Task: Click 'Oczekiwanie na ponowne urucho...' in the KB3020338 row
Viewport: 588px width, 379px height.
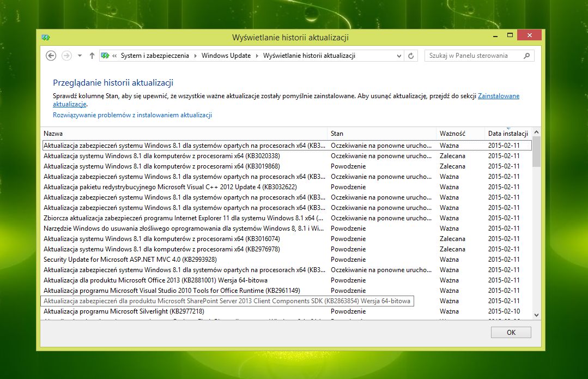Action: tap(381, 156)
